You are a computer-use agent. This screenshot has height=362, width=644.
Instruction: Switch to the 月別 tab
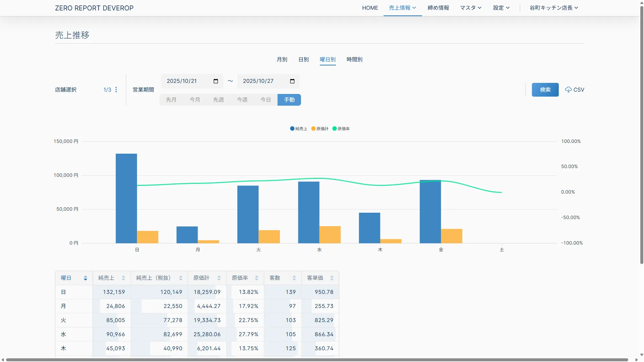(x=282, y=59)
